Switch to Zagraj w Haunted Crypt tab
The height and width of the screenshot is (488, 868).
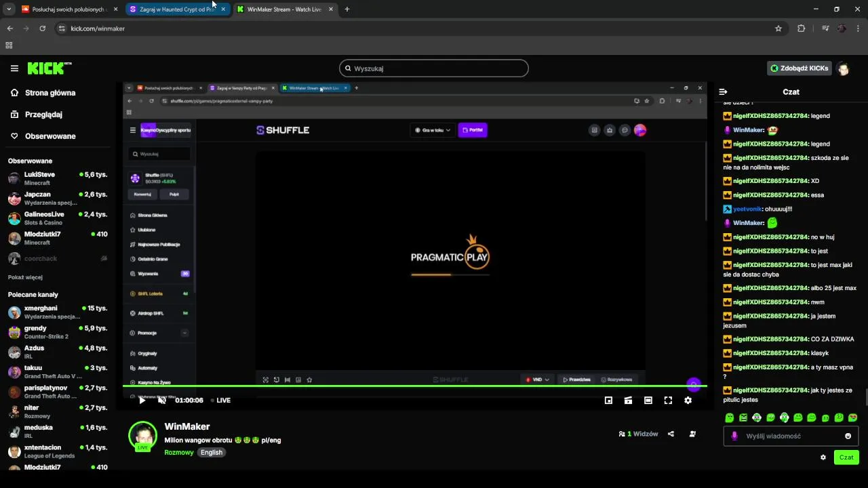[178, 9]
